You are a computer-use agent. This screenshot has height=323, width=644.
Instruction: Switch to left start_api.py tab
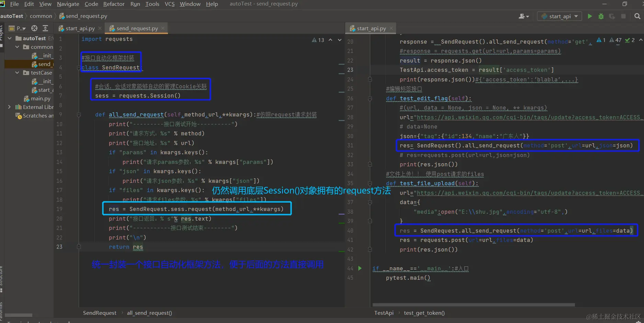pyautogui.click(x=80, y=28)
